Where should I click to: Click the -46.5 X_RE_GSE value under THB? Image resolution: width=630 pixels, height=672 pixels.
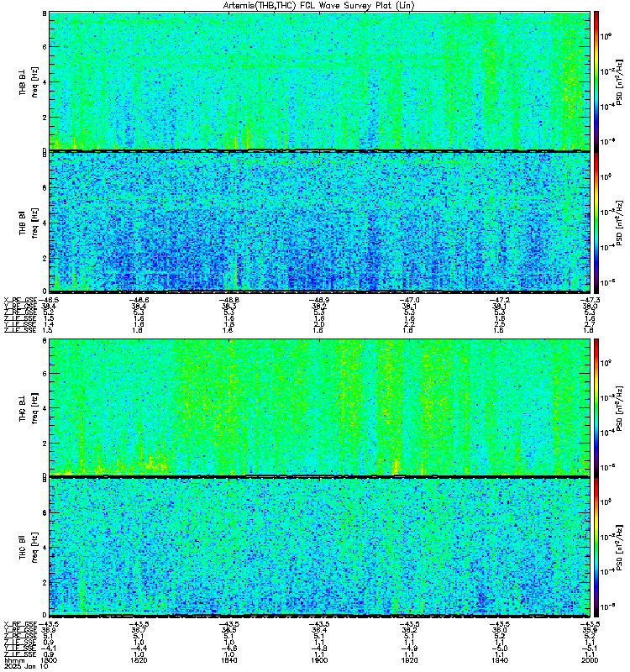click(49, 301)
